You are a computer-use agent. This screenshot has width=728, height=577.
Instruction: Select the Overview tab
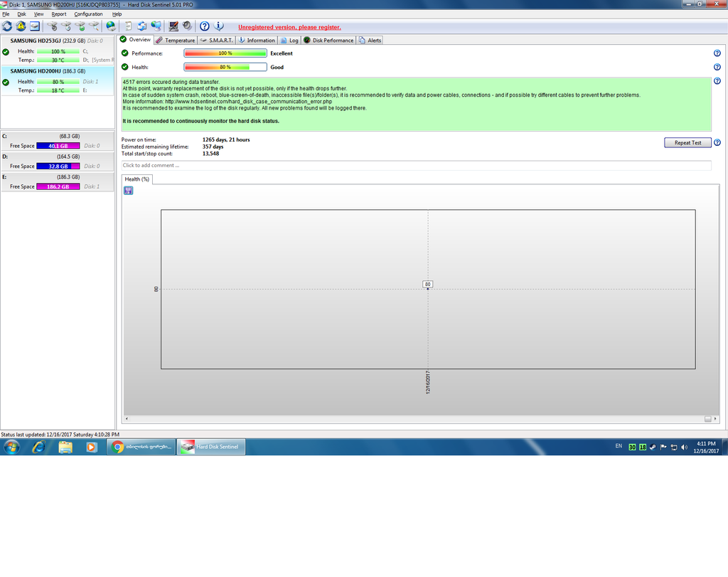136,40
